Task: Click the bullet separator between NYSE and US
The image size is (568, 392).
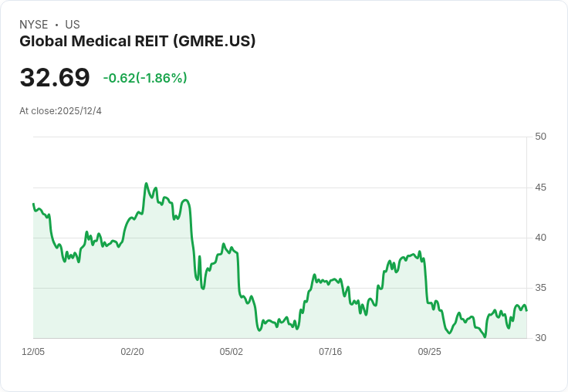Action: tap(56, 25)
